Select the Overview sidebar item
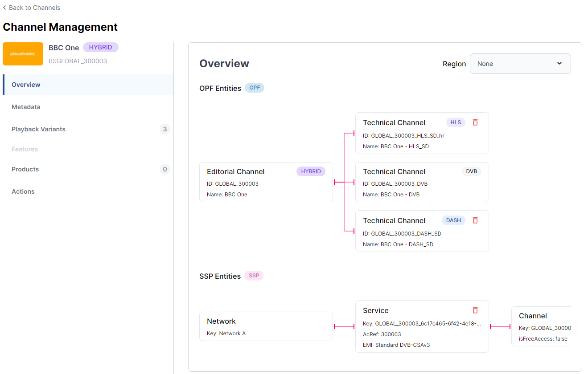588x374 pixels. point(26,85)
